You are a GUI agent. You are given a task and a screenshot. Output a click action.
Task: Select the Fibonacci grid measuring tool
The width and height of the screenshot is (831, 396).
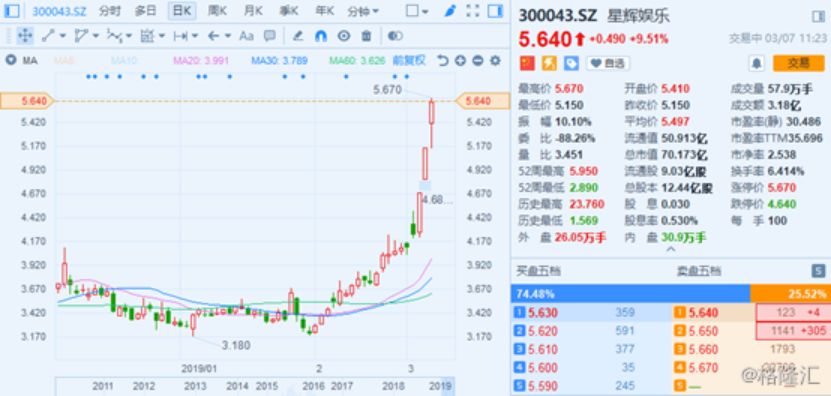pyautogui.click(x=147, y=36)
